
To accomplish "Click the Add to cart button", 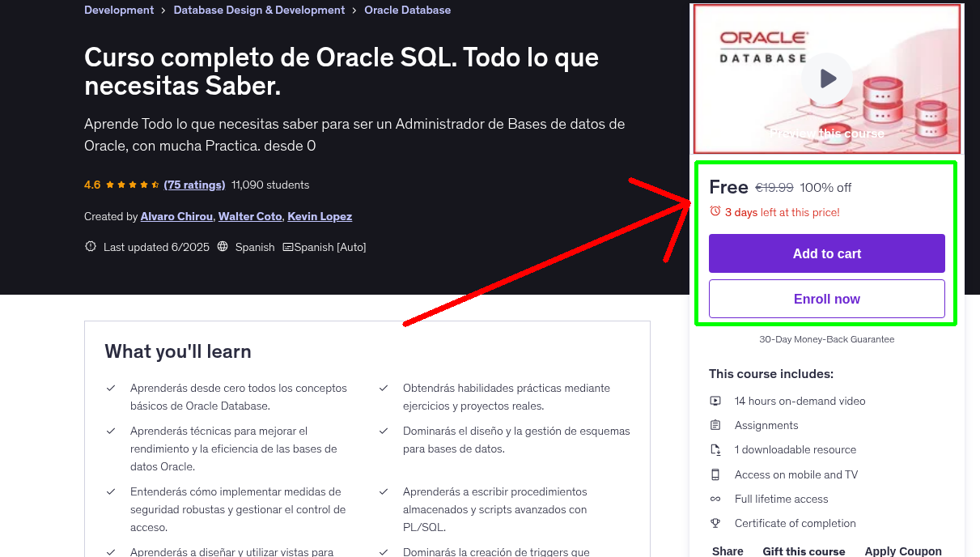I will (826, 253).
